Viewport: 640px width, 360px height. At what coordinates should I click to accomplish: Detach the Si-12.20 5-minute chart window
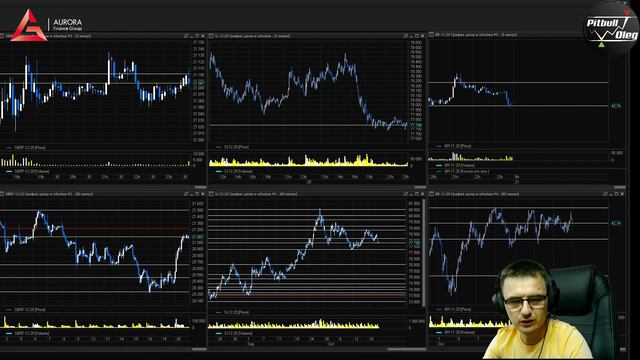406,36
